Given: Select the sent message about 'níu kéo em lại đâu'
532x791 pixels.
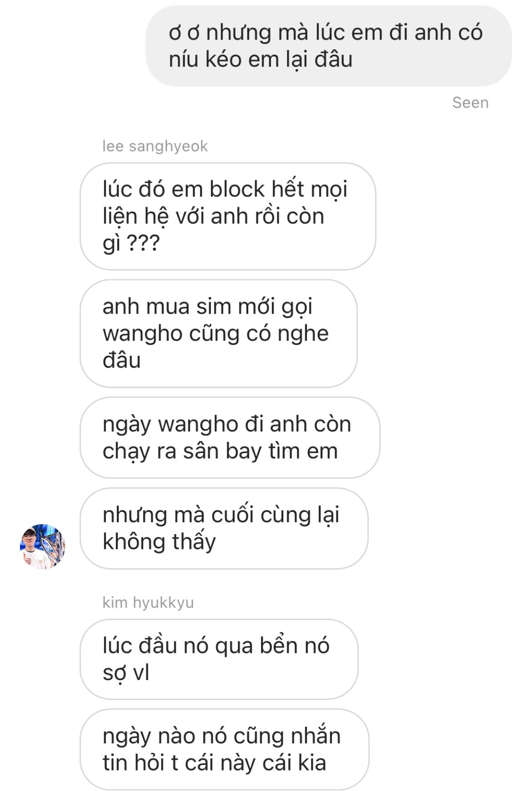Looking at the screenshot, I should (328, 46).
